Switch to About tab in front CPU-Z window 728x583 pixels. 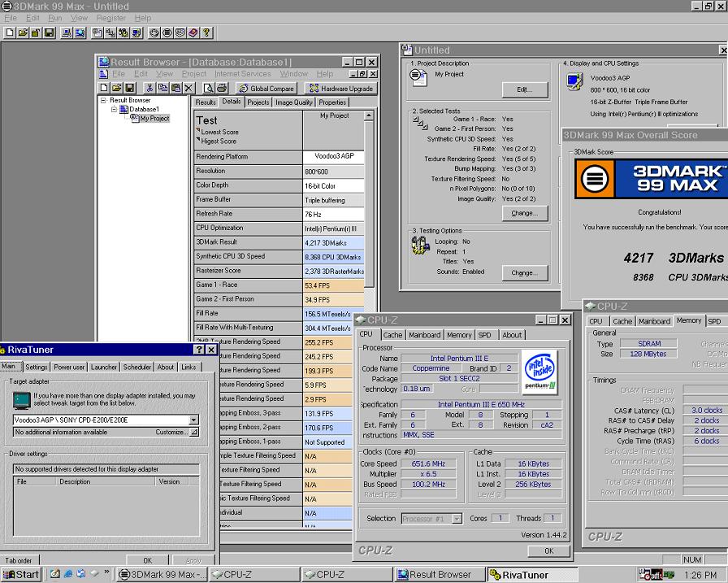click(x=512, y=335)
